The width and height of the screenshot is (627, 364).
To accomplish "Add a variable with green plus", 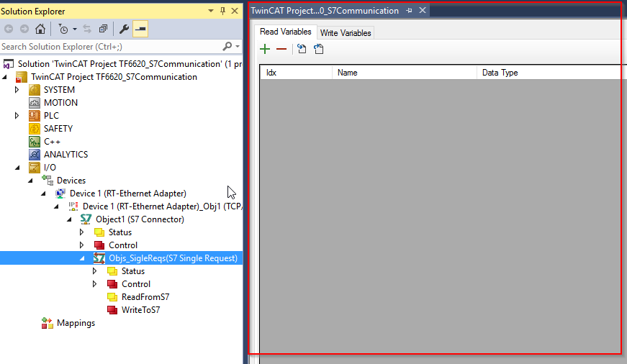I will point(265,49).
